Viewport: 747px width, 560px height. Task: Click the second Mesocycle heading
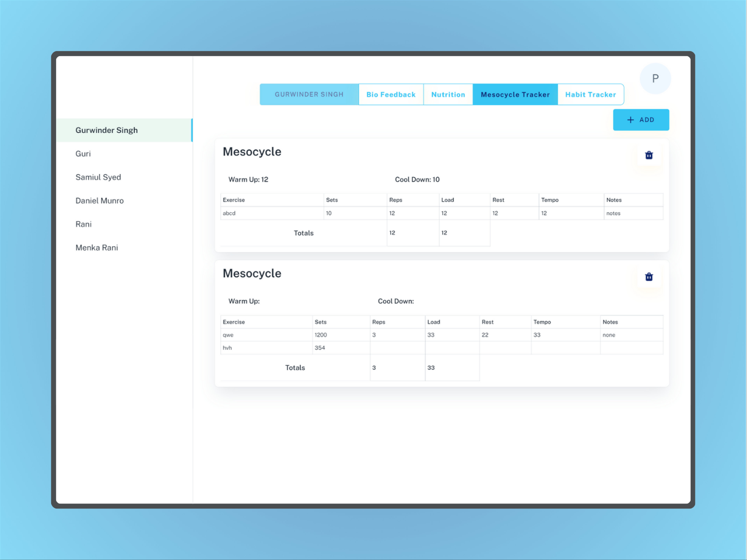coord(252,273)
